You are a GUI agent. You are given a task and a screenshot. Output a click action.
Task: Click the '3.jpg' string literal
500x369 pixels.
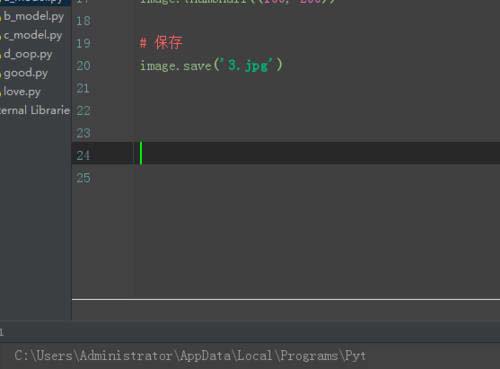tap(247, 65)
